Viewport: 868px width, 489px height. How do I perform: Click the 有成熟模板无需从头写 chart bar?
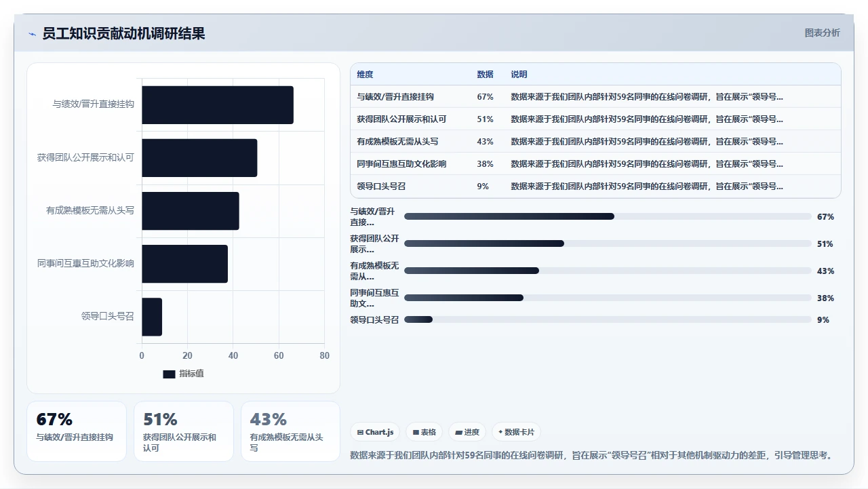[x=191, y=211]
